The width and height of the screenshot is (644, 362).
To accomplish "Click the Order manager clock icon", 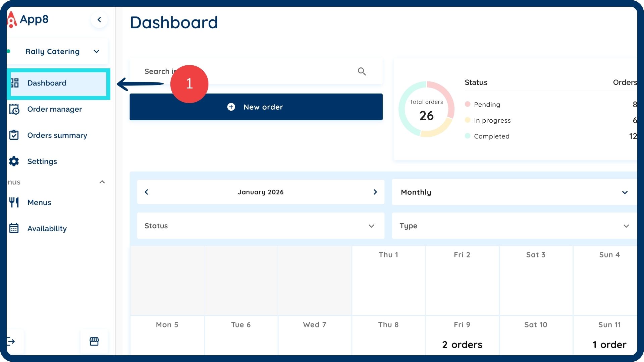I will coord(14,109).
